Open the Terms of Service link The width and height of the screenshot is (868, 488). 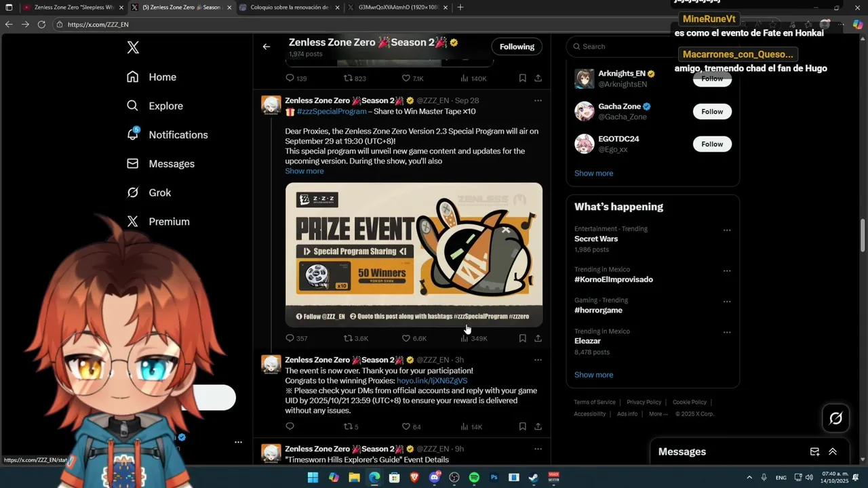[595, 402]
